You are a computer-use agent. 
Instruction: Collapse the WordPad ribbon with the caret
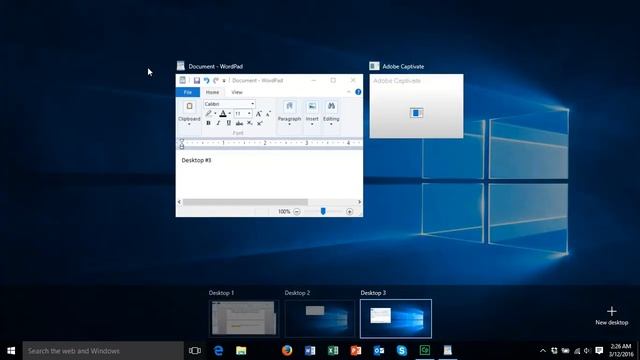pos(349,92)
